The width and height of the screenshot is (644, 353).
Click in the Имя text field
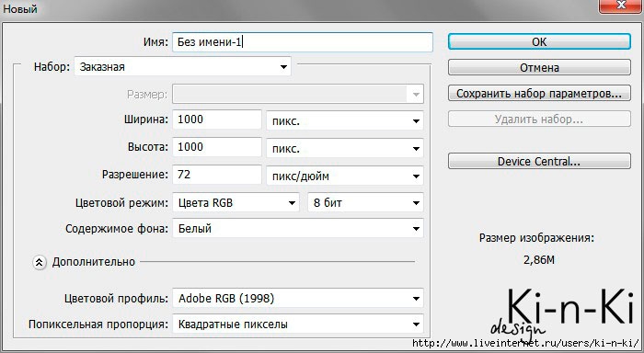tap(303, 42)
